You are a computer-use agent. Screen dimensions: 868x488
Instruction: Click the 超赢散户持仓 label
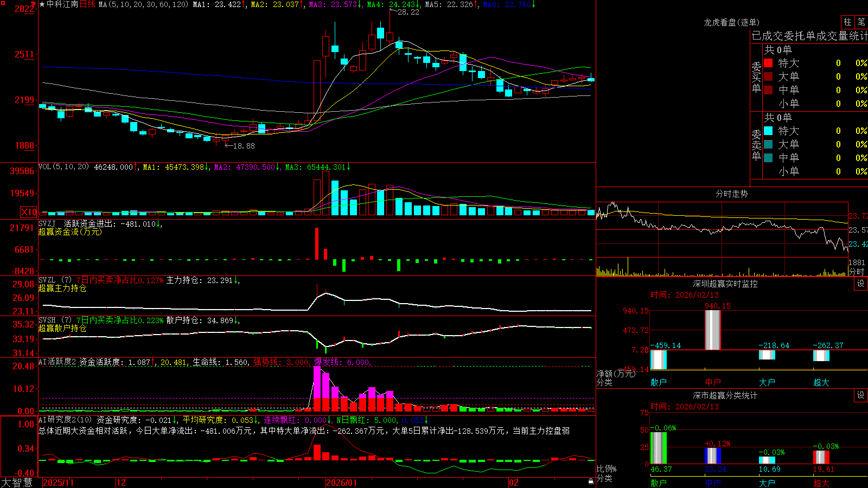(x=62, y=328)
